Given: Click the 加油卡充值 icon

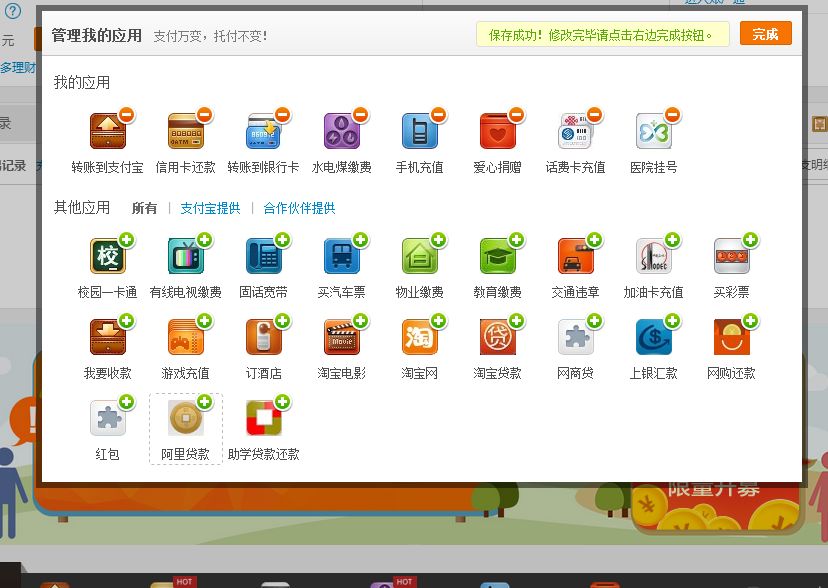Looking at the screenshot, I should point(654,256).
